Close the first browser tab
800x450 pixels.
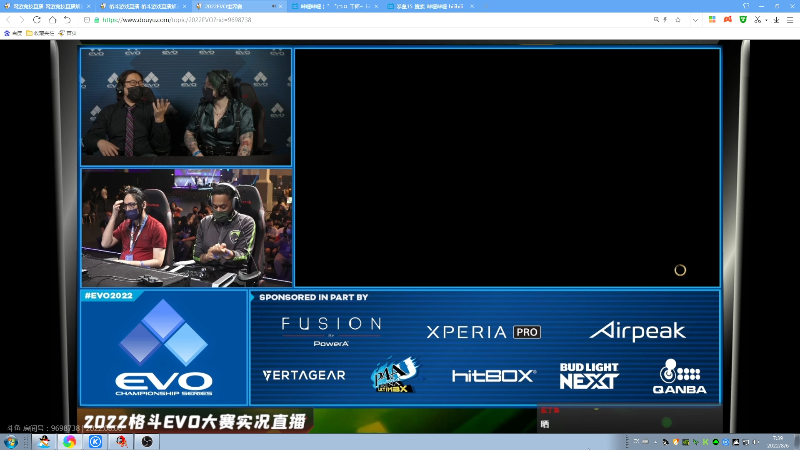(x=89, y=6)
